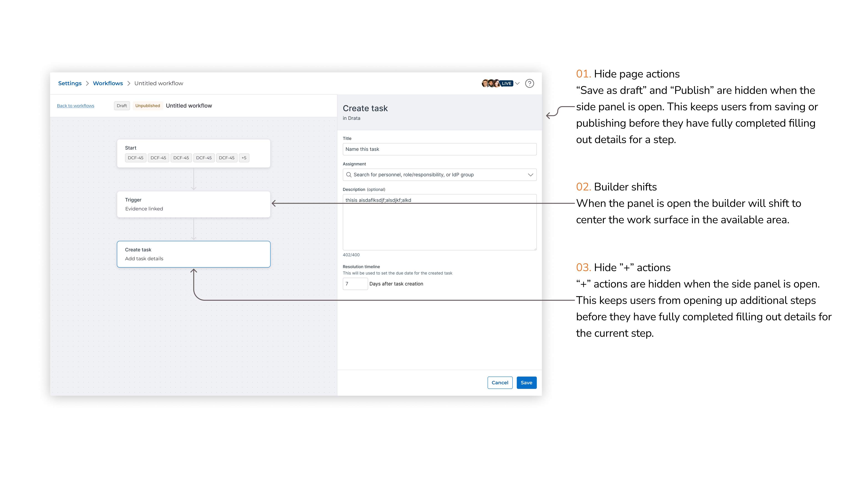
Task: Click the Cancel button
Action: tap(500, 382)
